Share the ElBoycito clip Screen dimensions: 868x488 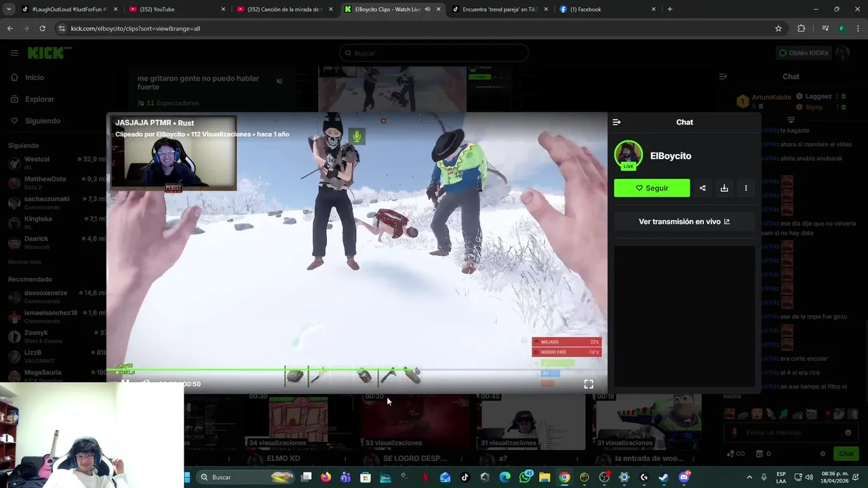pyautogui.click(x=703, y=188)
